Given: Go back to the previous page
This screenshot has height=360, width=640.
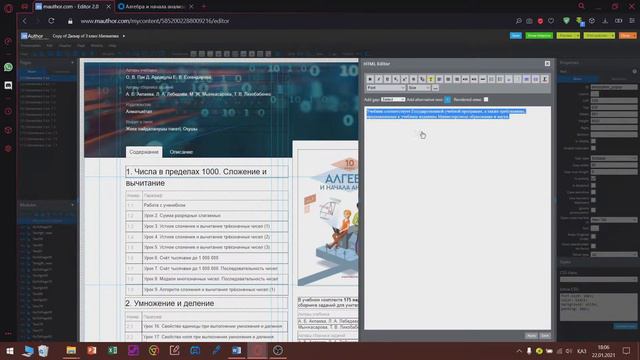Looking at the screenshot, I should pyautogui.click(x=24, y=21).
